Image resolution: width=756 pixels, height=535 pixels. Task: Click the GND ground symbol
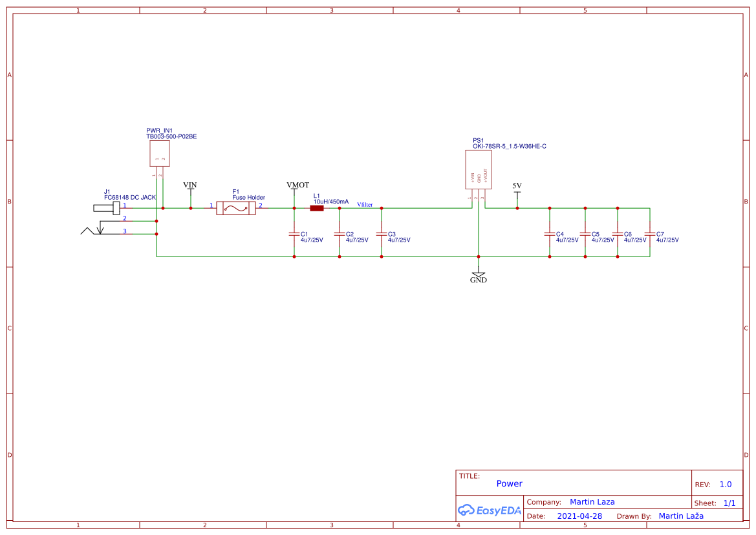[x=478, y=274]
